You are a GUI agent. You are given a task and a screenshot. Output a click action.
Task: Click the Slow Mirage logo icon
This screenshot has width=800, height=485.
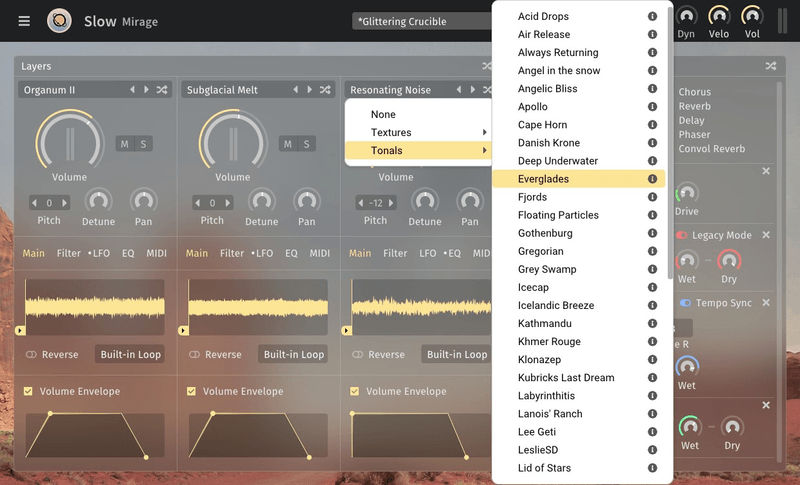59,21
